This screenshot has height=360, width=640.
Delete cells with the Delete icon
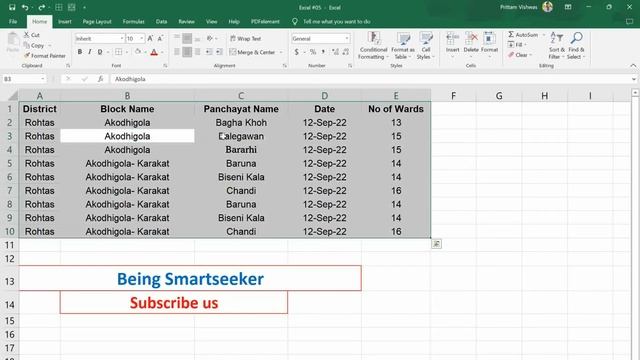(471, 44)
